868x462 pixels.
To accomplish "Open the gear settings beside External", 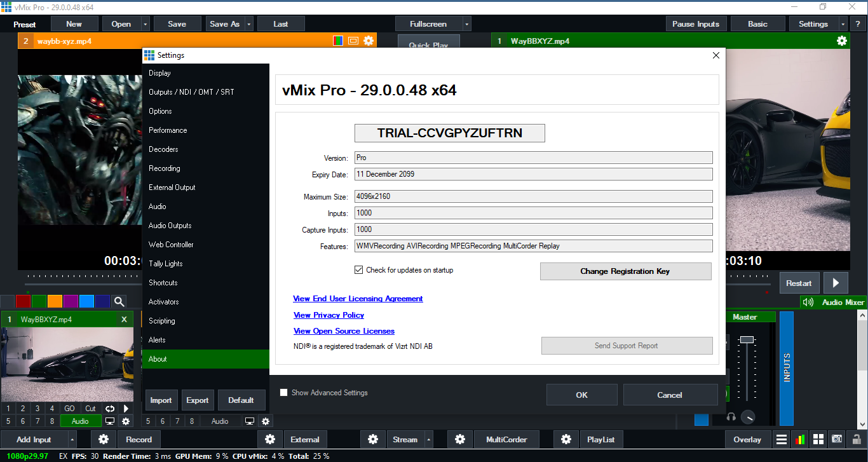I will coord(270,439).
